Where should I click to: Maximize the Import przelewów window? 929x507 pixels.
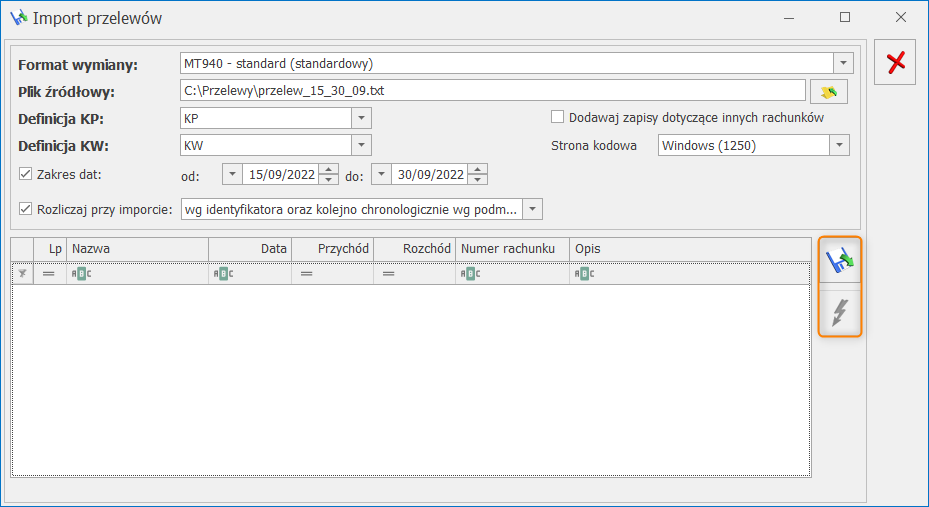click(845, 18)
